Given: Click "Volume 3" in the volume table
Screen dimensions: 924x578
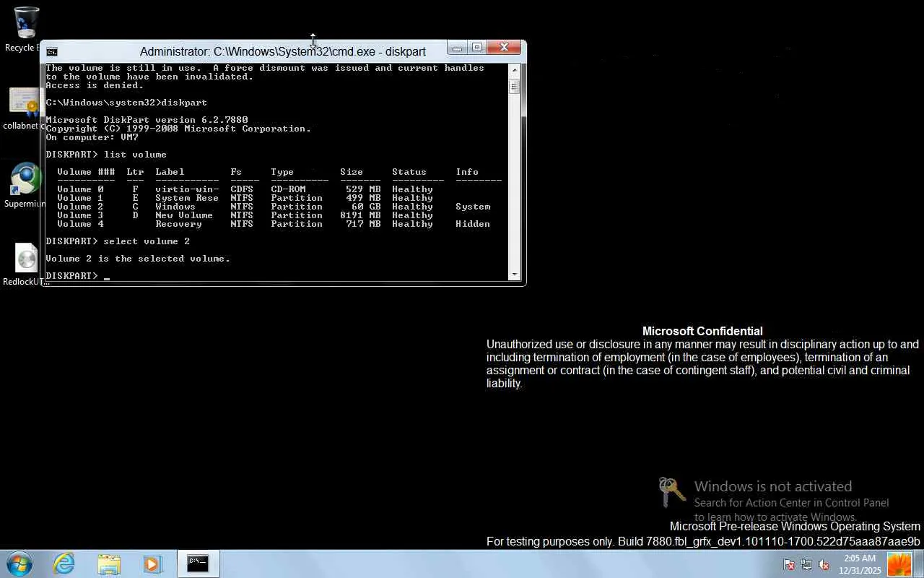Looking at the screenshot, I should coord(80,215).
